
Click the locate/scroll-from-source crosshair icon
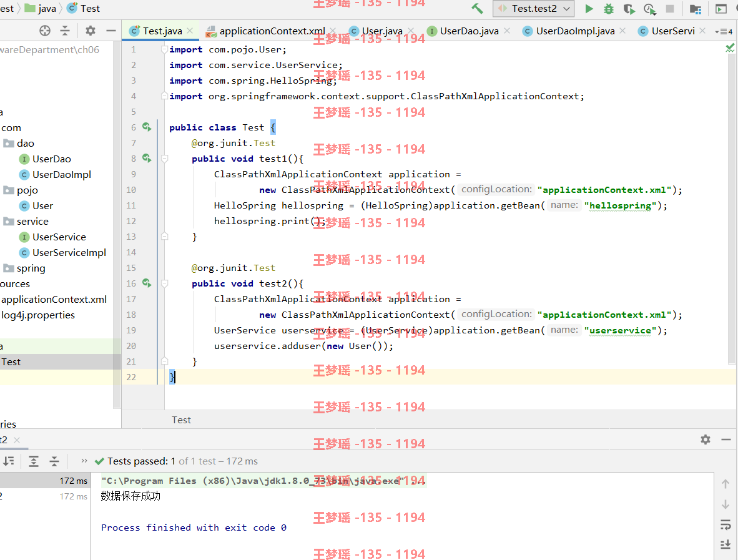[45, 31]
